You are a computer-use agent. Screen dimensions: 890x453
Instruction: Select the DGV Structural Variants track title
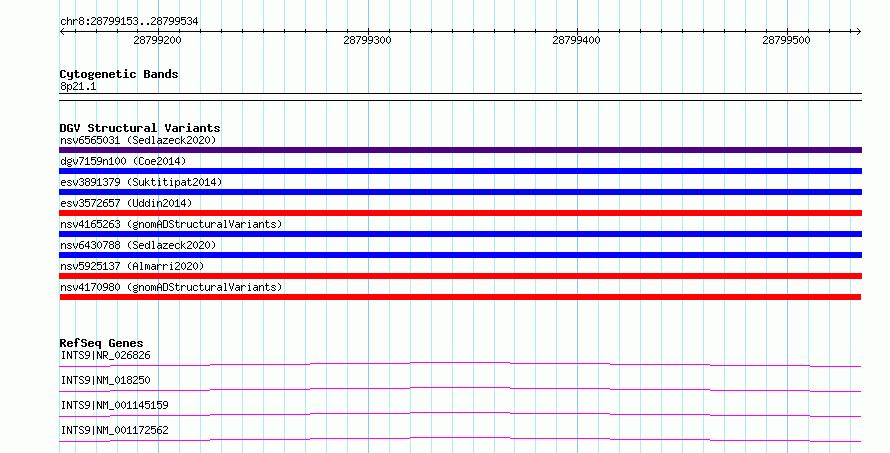pos(140,128)
